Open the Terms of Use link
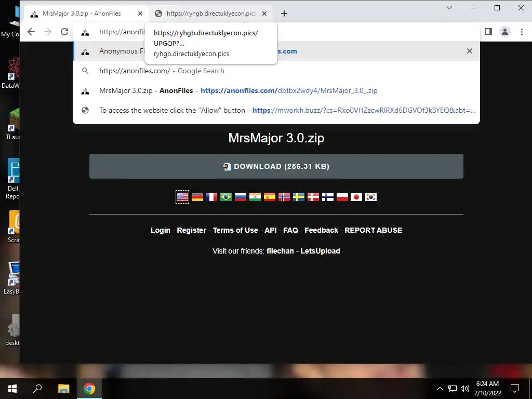This screenshot has height=399, width=532. point(235,230)
